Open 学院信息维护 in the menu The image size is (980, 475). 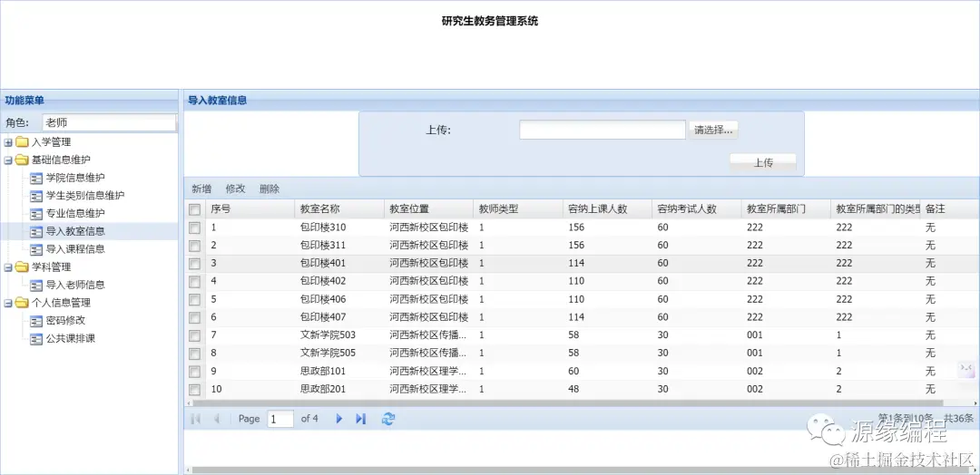[x=75, y=178]
